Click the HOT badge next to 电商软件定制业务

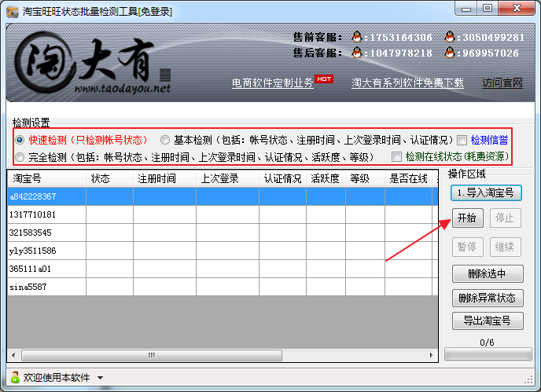click(324, 79)
